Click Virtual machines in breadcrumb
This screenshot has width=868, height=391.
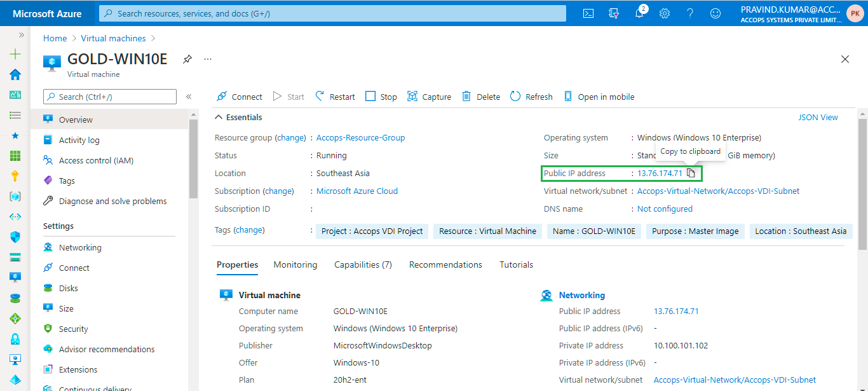[x=113, y=38]
